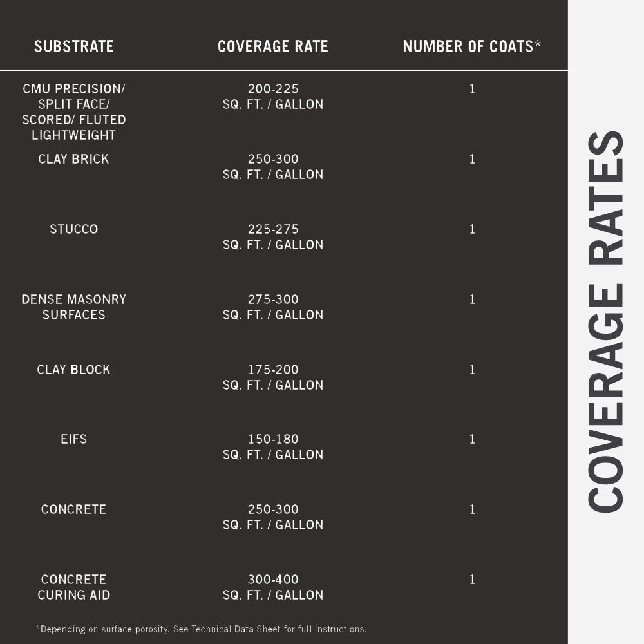Viewport: 644px width, 644px height.
Task: Click the CONCRETE CURING AID label
Action: click(73, 587)
